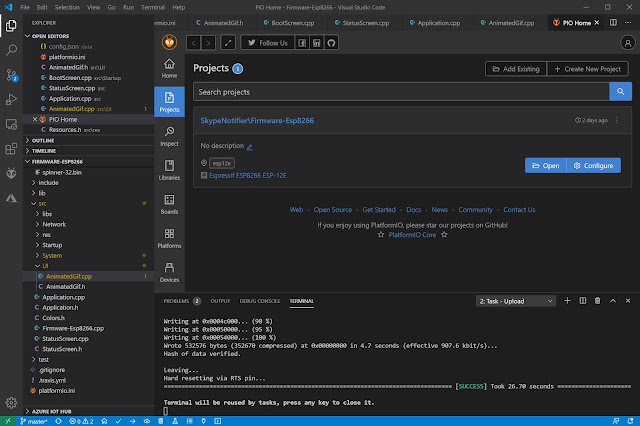The image size is (640, 426).
Task: Click PlatformIO Serial Monitor plug in status bar
Action: pyautogui.click(x=203, y=421)
